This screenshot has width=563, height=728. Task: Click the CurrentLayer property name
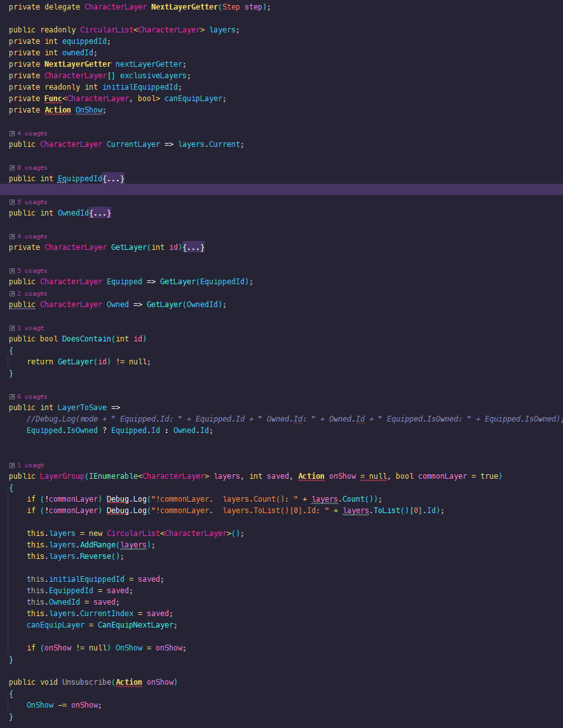pyautogui.click(x=133, y=144)
